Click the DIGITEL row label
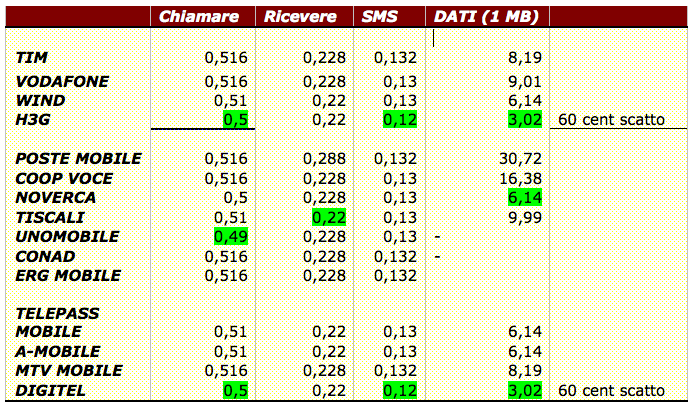Image resolution: width=696 pixels, height=412 pixels. coord(50,391)
